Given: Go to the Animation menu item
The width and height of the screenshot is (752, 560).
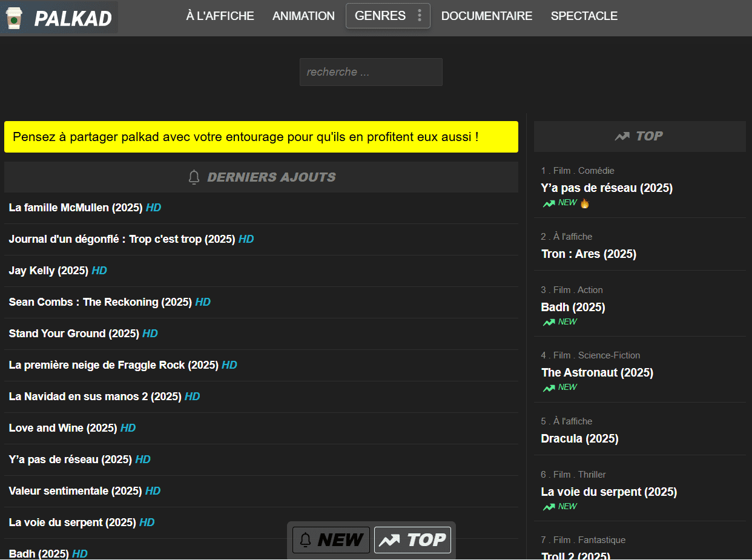Looking at the screenshot, I should [x=303, y=16].
